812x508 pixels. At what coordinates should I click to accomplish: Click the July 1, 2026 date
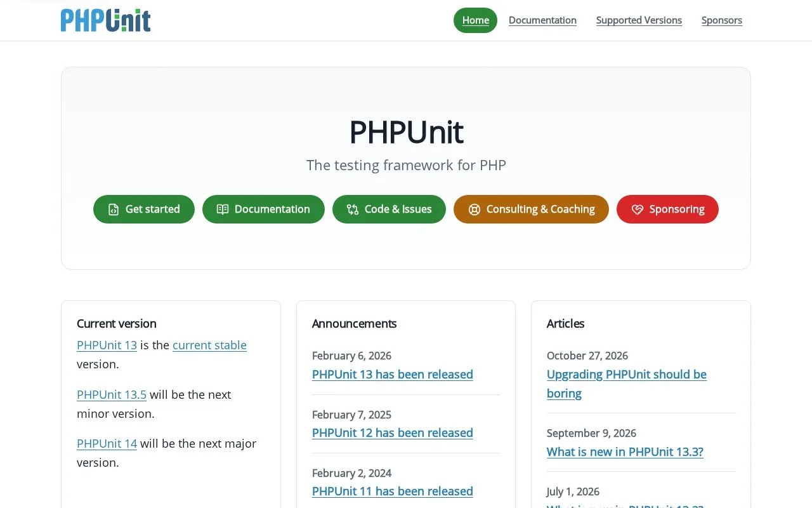click(573, 491)
